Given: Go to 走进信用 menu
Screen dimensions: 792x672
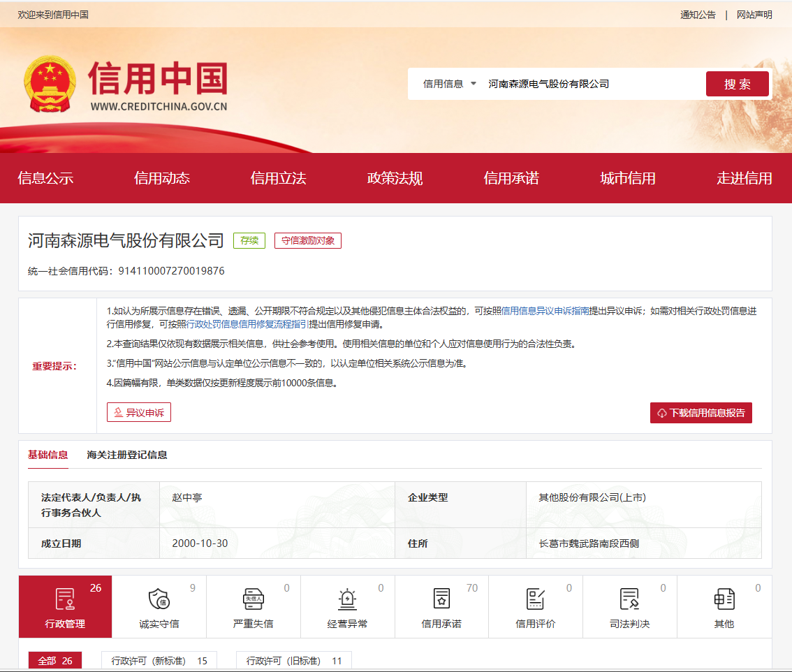Looking at the screenshot, I should click(744, 178).
